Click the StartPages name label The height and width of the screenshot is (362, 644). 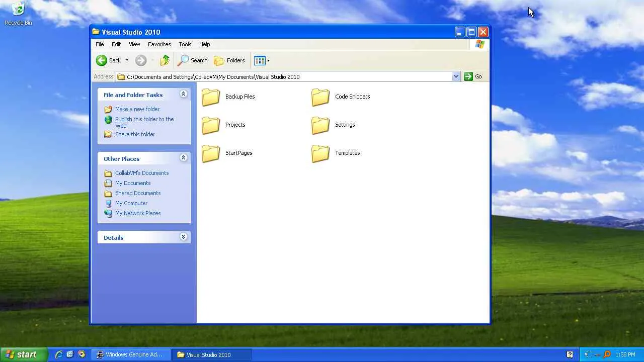click(x=238, y=153)
